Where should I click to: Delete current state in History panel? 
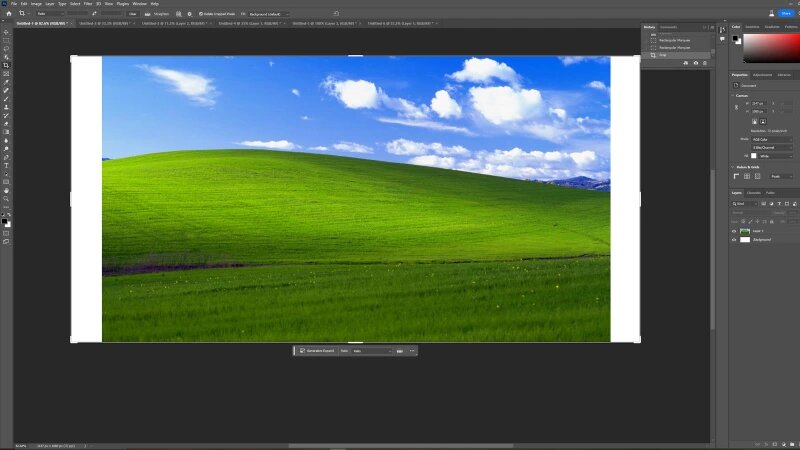tap(705, 63)
